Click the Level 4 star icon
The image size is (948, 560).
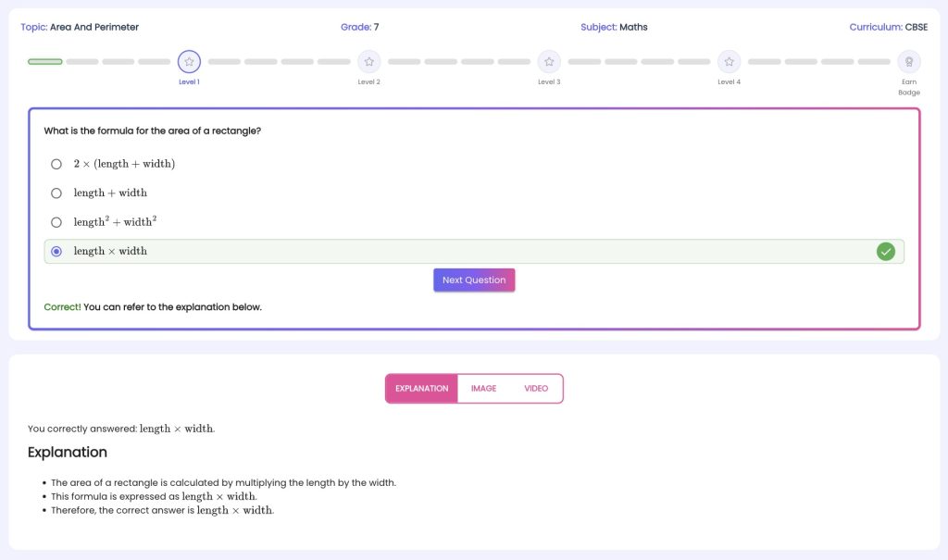click(729, 62)
